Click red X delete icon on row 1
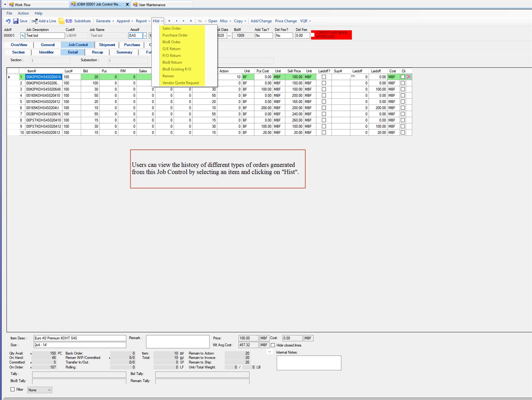Viewport: 532px width, 400px height. click(x=409, y=77)
